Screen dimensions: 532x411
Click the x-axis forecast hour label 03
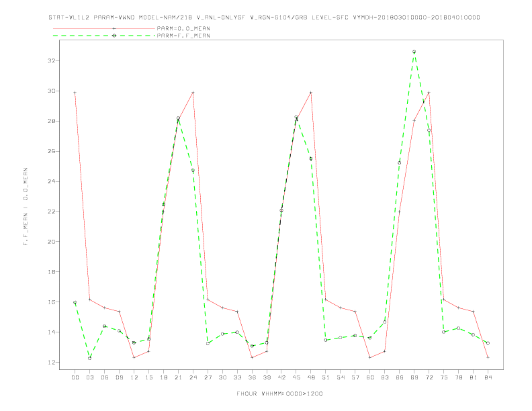89,377
